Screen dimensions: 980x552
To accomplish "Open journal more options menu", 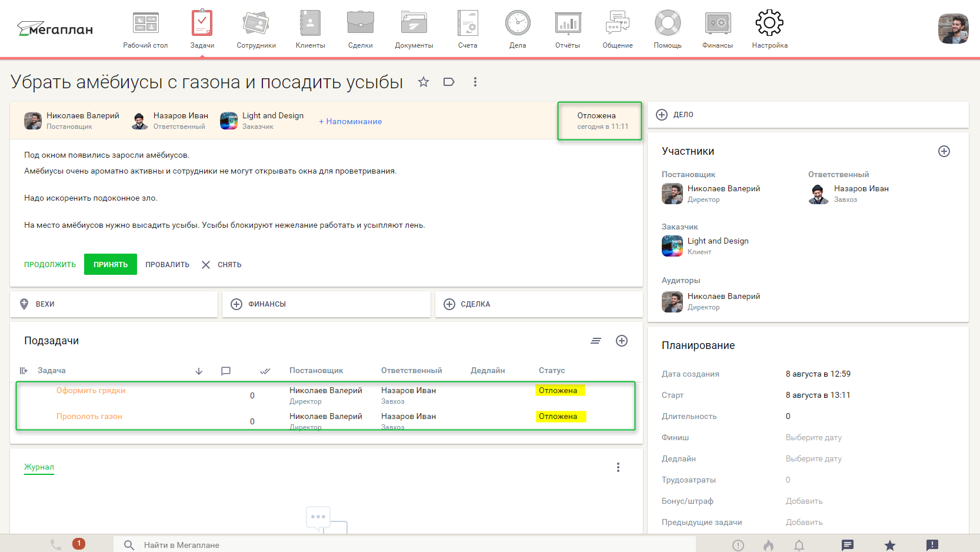I will (x=618, y=467).
